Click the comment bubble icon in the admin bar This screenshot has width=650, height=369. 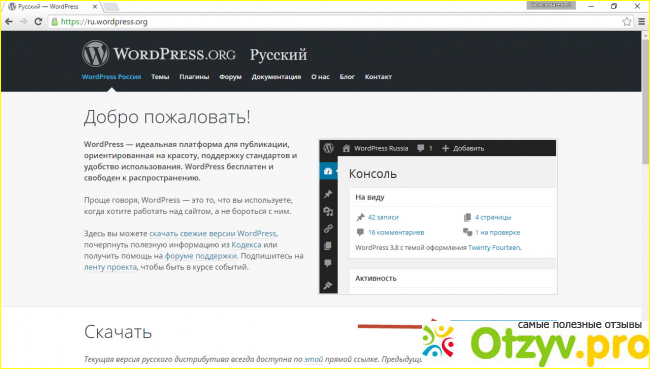coord(421,148)
